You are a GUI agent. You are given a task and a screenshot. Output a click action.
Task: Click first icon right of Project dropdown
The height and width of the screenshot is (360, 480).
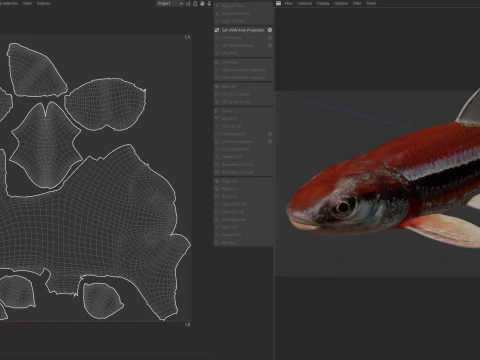pos(188,3)
